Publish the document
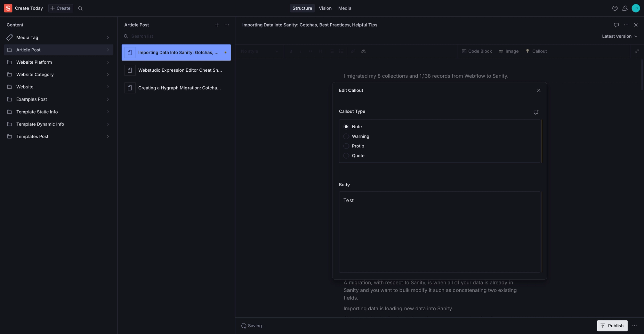The image size is (644, 334). [612, 326]
